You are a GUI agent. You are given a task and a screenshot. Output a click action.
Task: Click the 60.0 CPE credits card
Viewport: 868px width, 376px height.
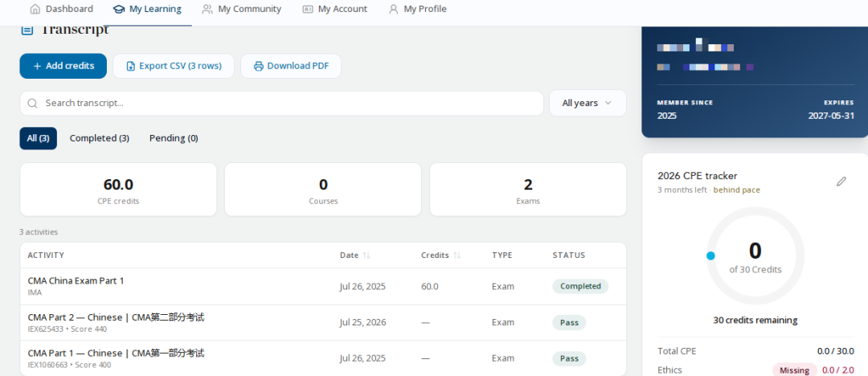[118, 190]
